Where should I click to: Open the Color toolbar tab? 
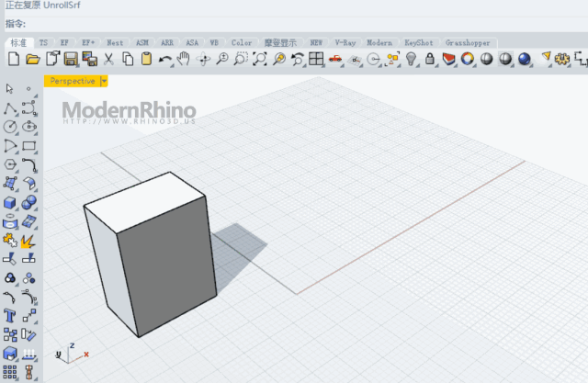click(x=242, y=43)
